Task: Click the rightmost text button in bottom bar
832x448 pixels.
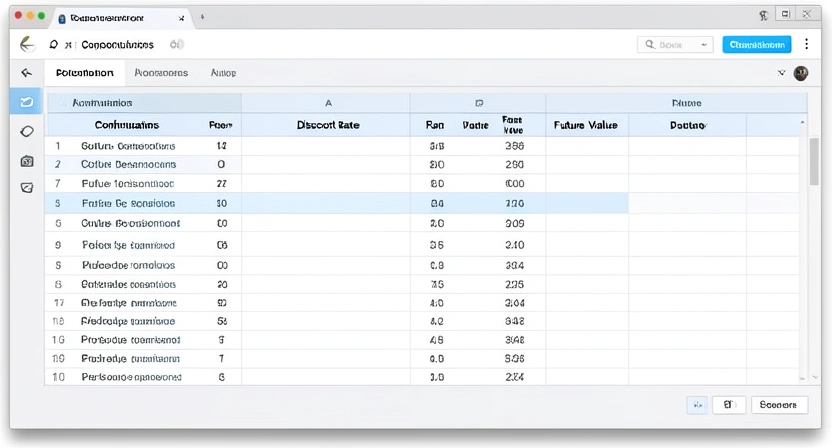Action: [x=778, y=405]
